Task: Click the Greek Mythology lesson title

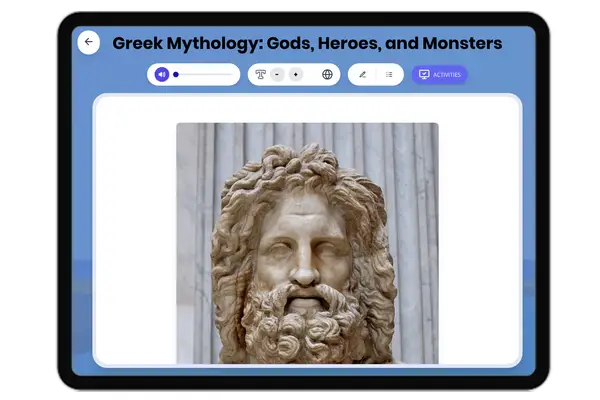Action: click(307, 43)
